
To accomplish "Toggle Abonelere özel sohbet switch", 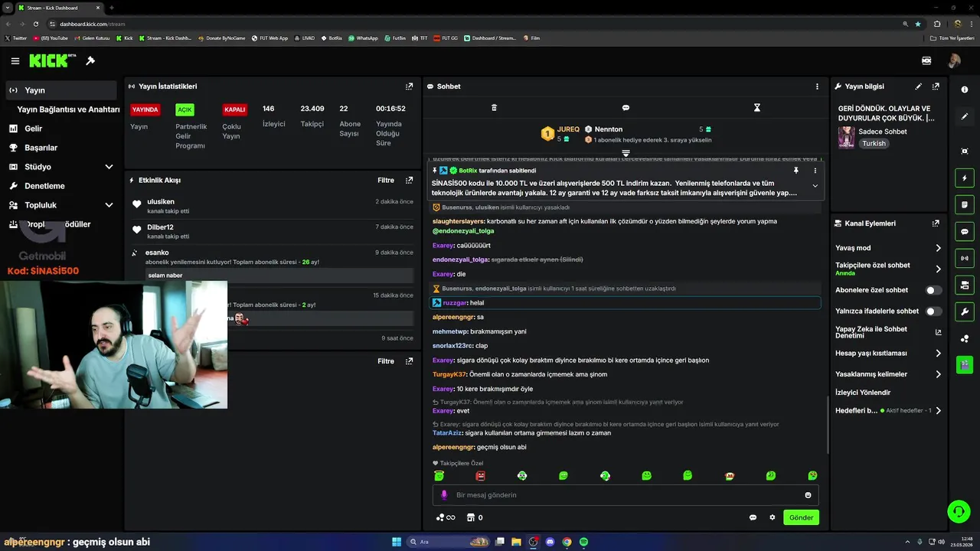I will 933,290.
